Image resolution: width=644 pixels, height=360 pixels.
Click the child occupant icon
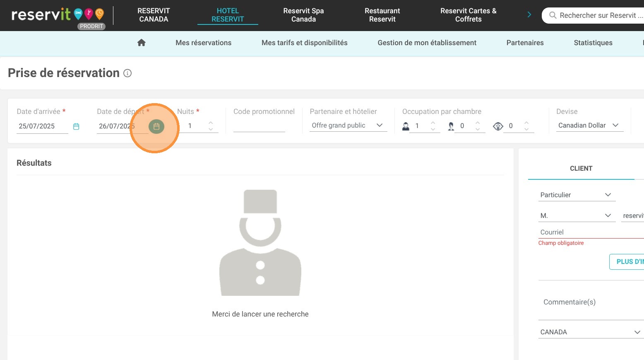451,126
